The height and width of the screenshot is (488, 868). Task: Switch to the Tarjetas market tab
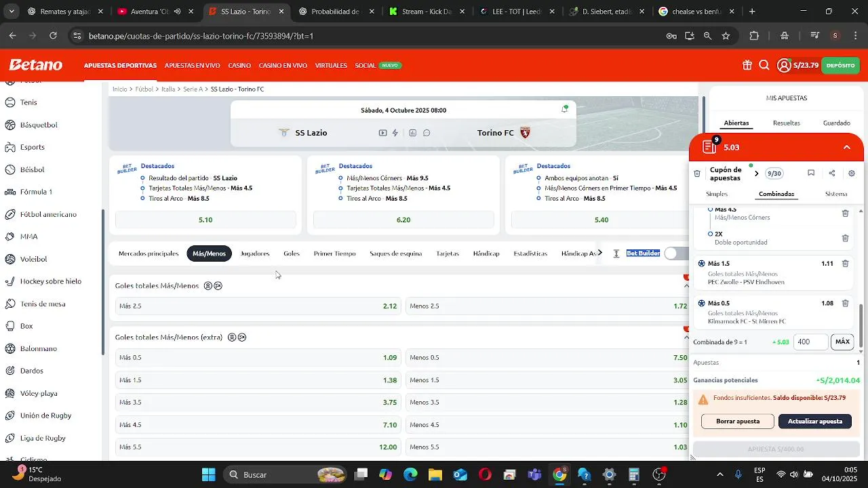[448, 253]
